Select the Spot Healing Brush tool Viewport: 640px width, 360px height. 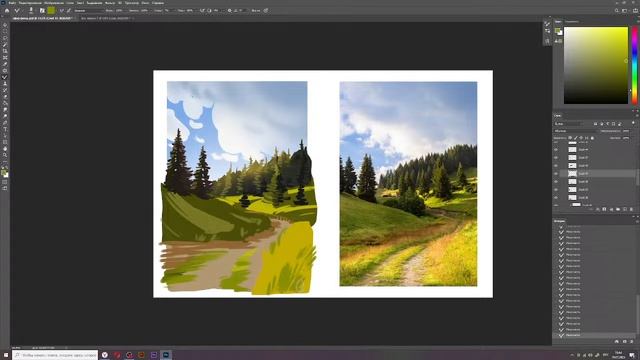[5, 71]
